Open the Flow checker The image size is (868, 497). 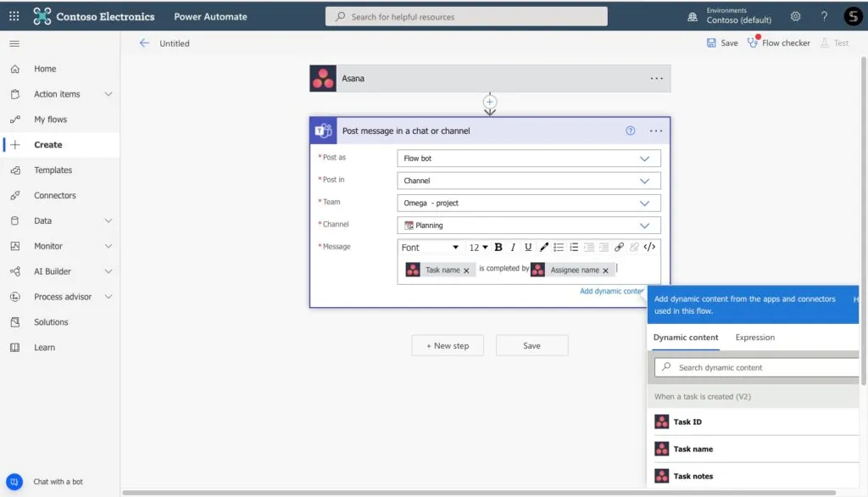pos(778,42)
